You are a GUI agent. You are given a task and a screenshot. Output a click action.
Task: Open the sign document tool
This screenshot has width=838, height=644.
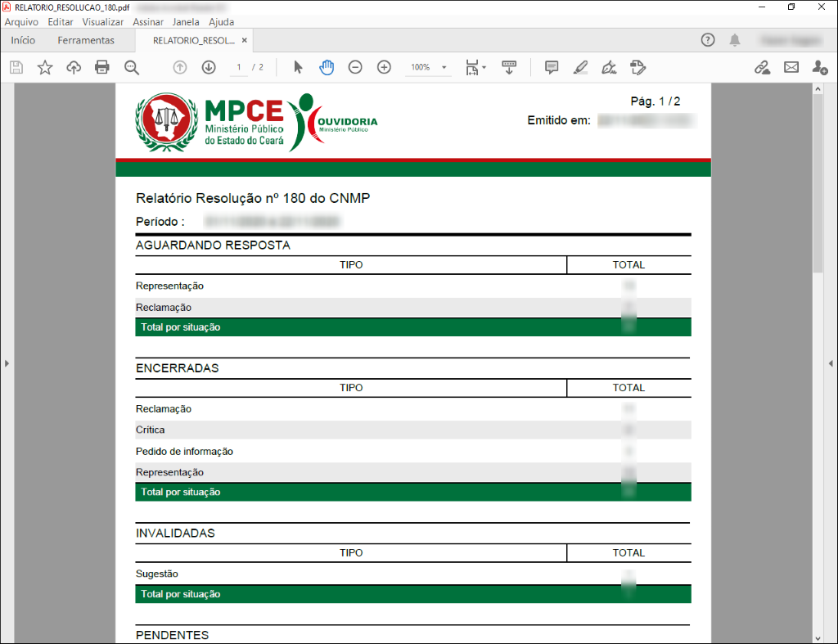click(x=609, y=67)
